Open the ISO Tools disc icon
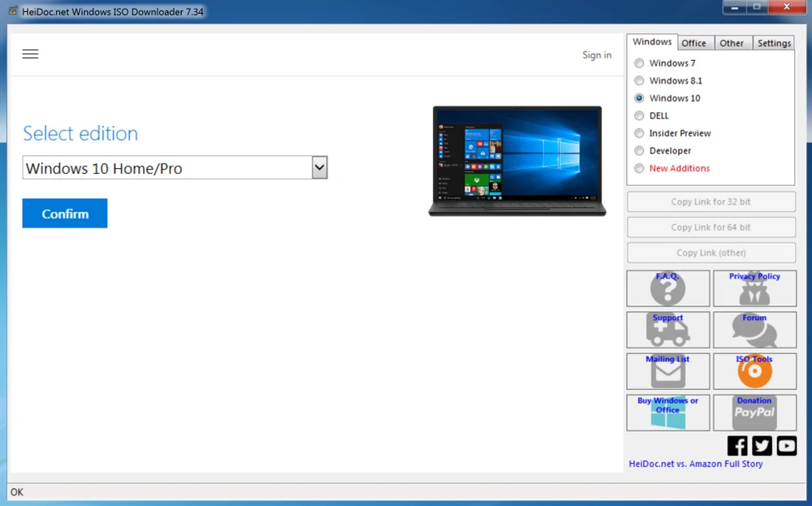The width and height of the screenshot is (812, 506). click(754, 371)
